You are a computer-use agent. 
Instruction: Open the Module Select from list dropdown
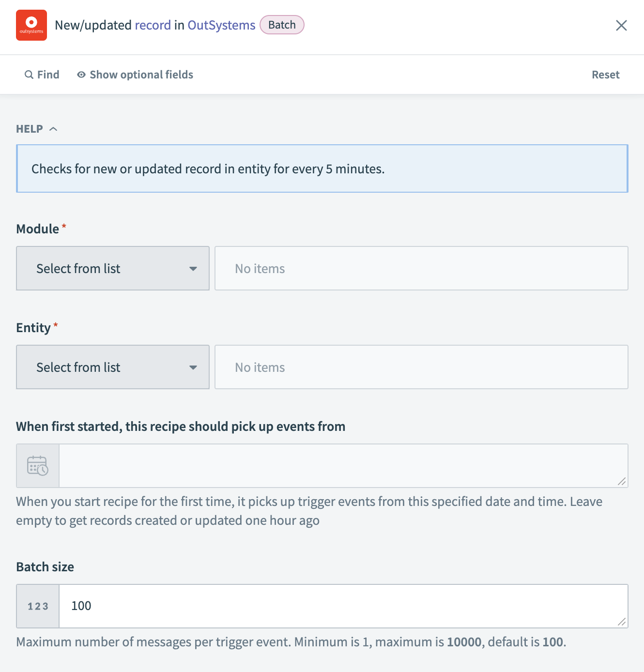point(113,269)
